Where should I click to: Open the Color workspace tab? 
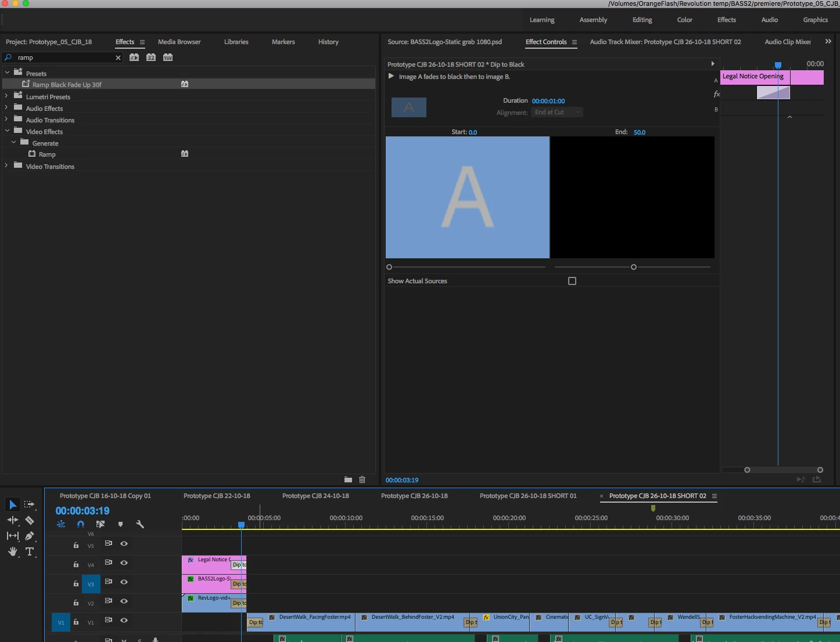[x=685, y=20]
